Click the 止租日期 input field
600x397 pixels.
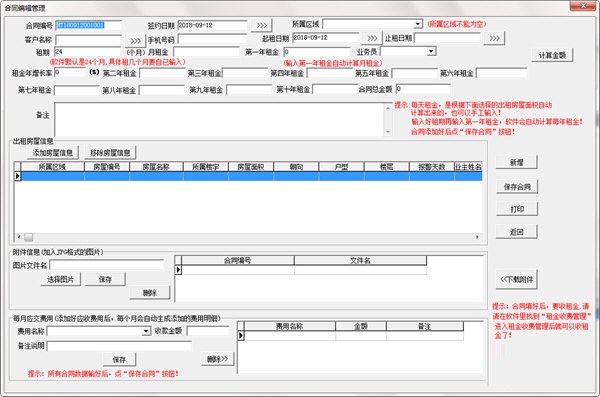pos(447,38)
